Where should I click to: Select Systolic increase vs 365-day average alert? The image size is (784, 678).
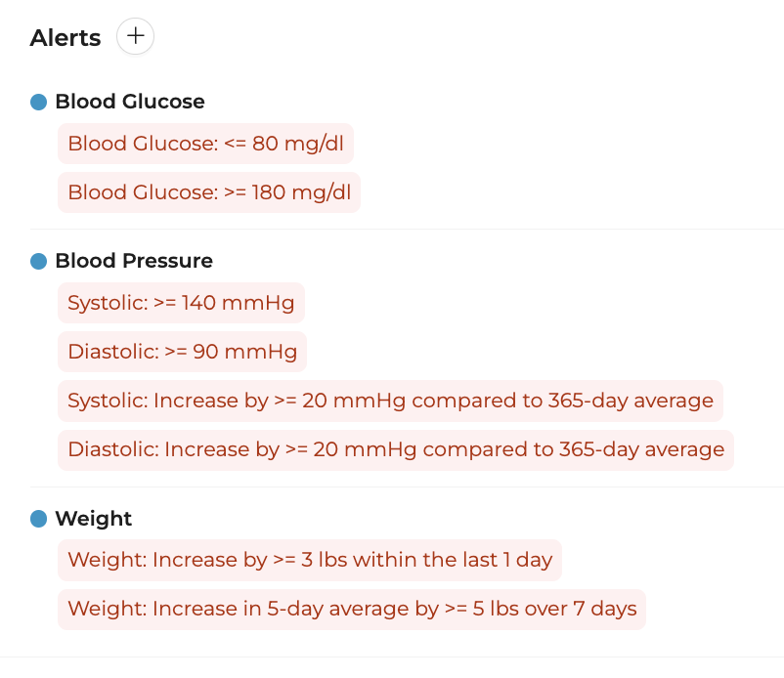click(x=390, y=401)
